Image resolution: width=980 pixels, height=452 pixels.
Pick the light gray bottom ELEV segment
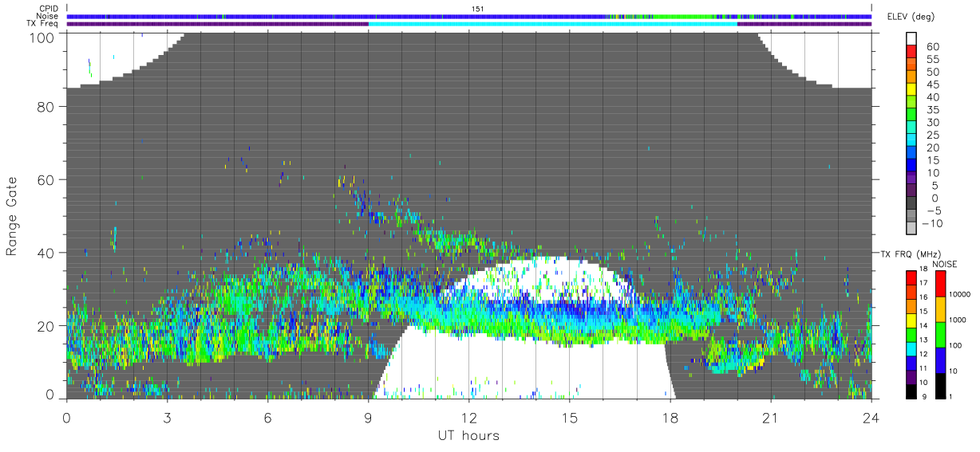click(912, 228)
